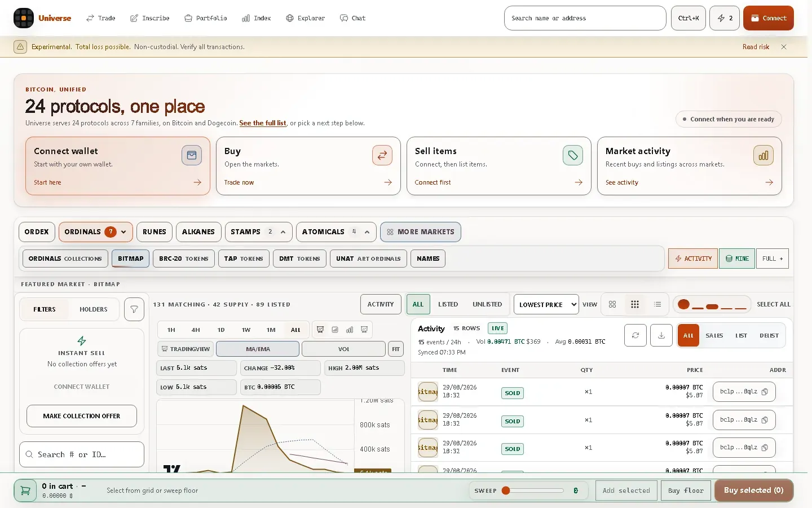Screen dimensions: 812x508
Task: Toggle the TradingView chart mode
Action: (x=186, y=349)
